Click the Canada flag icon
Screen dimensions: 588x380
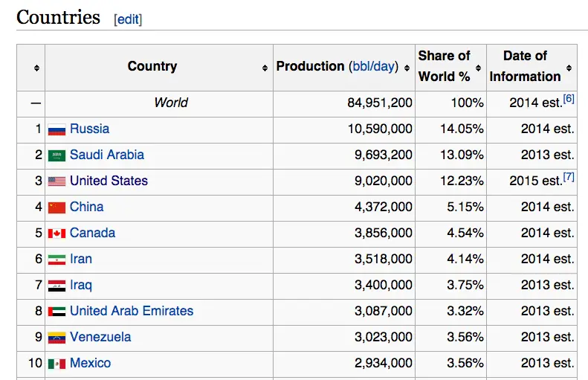click(x=56, y=234)
